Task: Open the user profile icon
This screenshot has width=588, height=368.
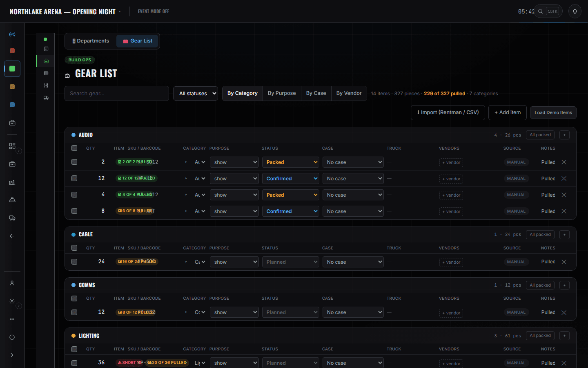Action: click(x=12, y=283)
